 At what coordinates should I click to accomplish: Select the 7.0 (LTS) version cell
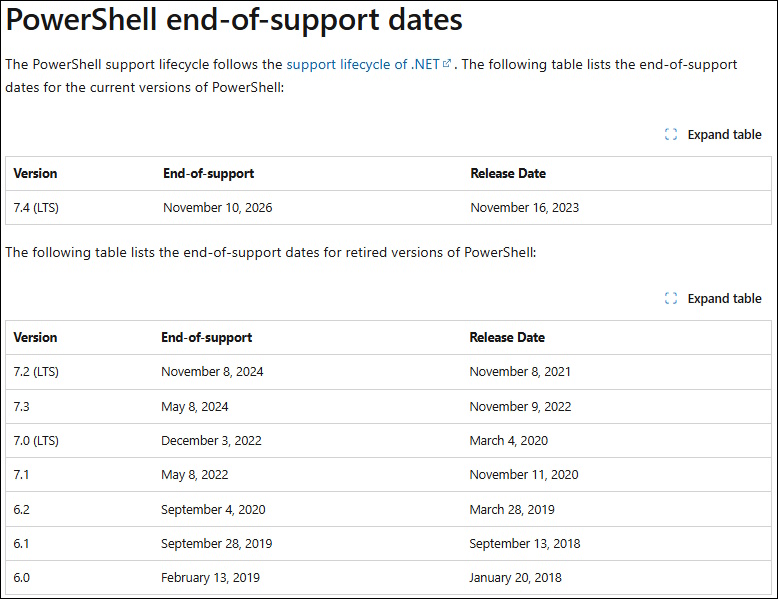(36, 441)
